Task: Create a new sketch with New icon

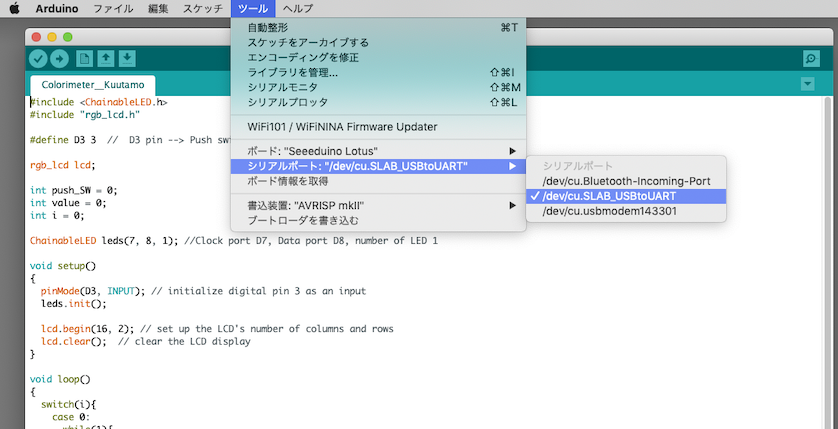Action: tap(85, 59)
